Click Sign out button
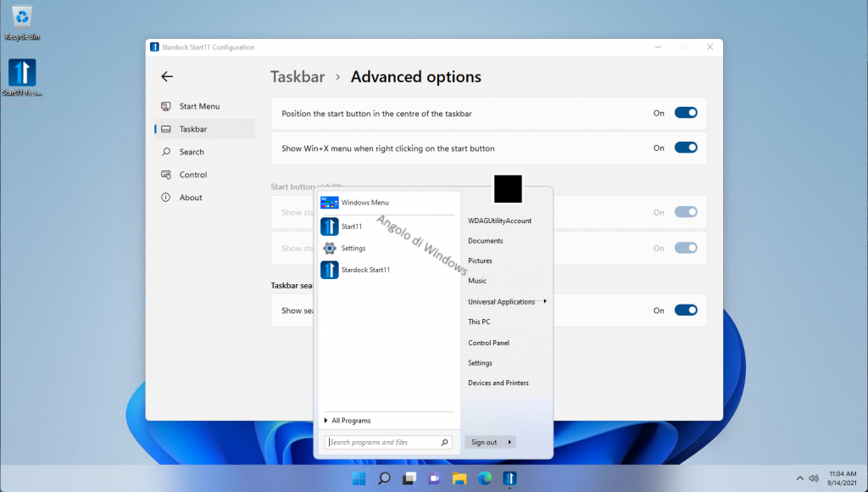 (484, 442)
